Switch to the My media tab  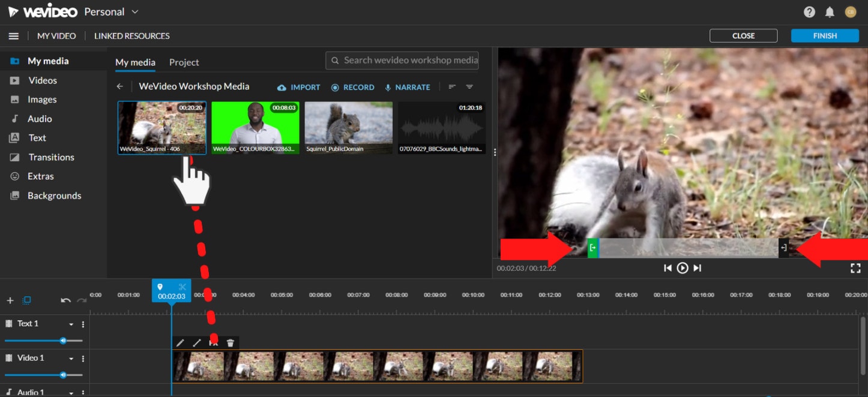coord(135,62)
